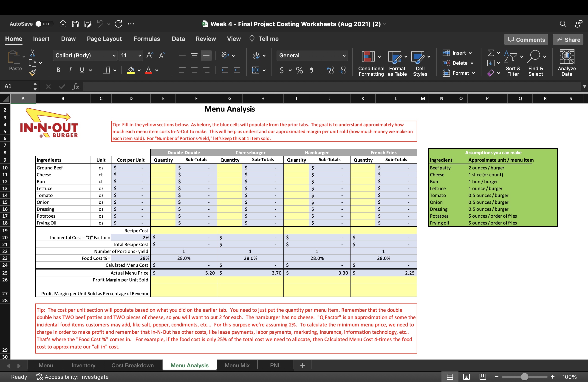This screenshot has height=382, width=588.
Task: Apply Comma Style format
Action: pos(311,70)
